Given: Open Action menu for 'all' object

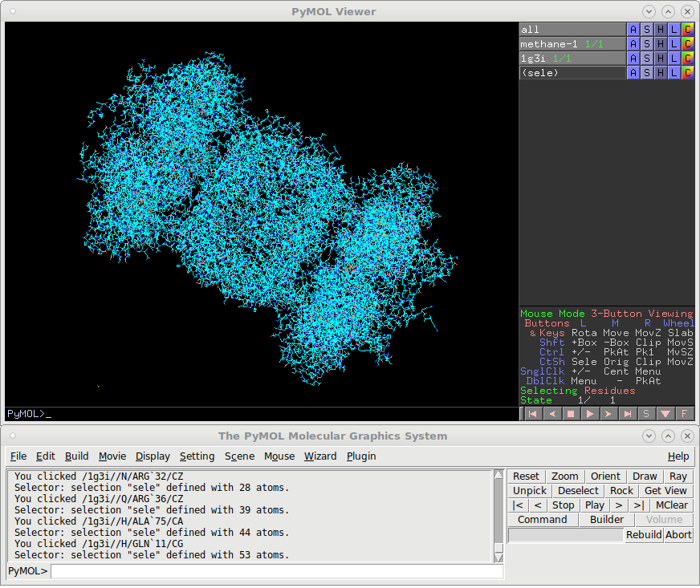Looking at the screenshot, I should (633, 30).
